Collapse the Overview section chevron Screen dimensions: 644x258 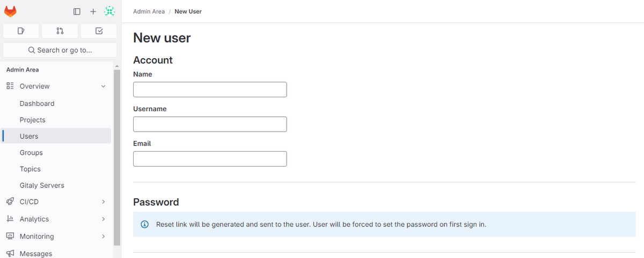104,87
